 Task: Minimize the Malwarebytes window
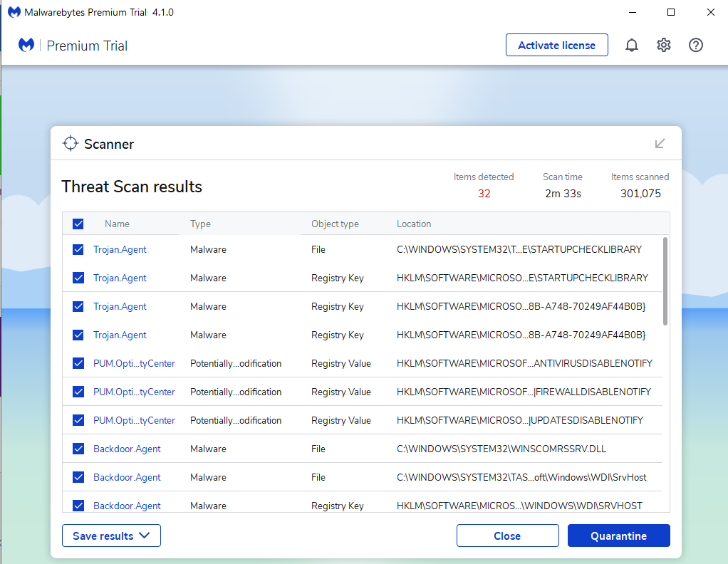point(632,12)
